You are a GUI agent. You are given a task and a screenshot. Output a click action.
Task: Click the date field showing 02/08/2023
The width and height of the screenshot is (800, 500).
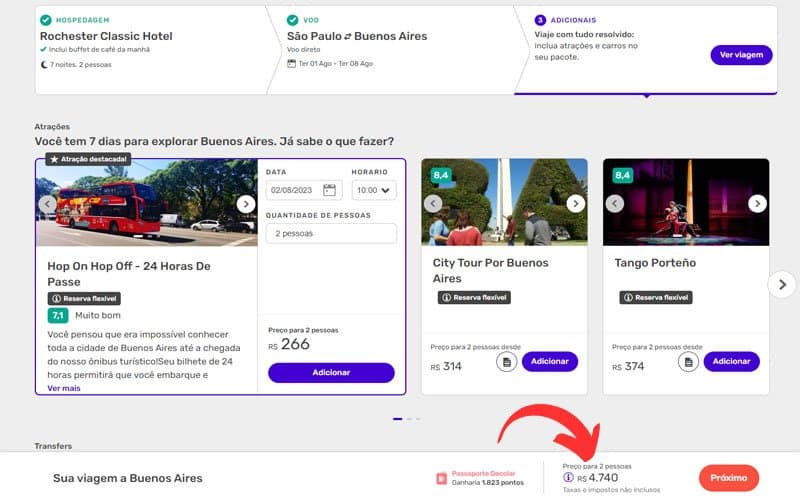point(304,190)
